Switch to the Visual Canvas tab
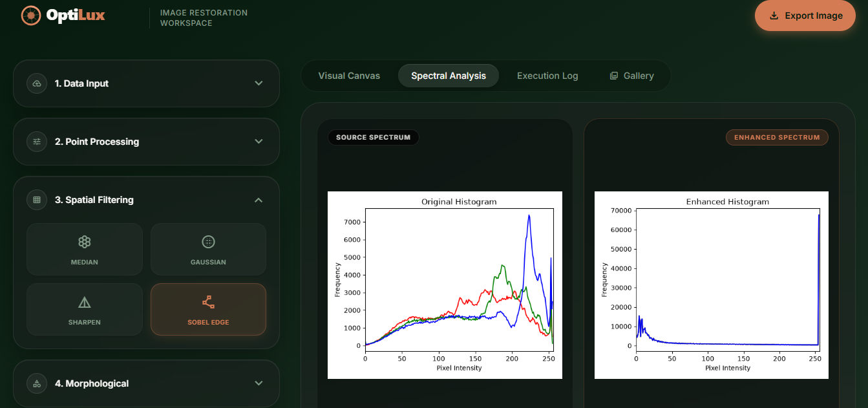 click(x=349, y=76)
